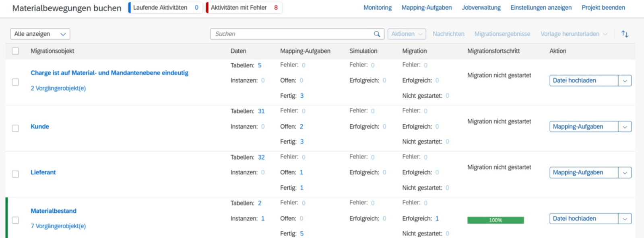Click the search magnifier icon
Screen dimensions: 644x238
pyautogui.click(x=377, y=34)
